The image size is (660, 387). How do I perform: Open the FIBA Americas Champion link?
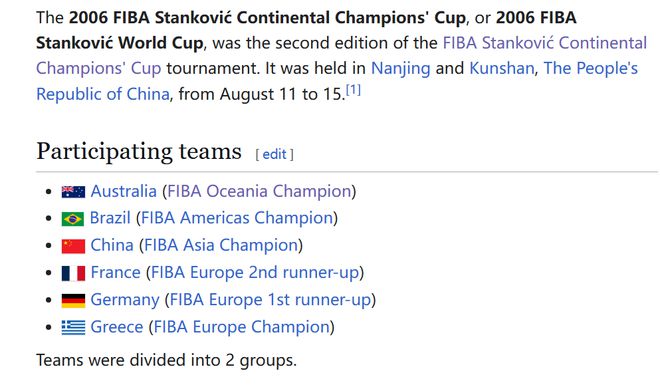237,218
